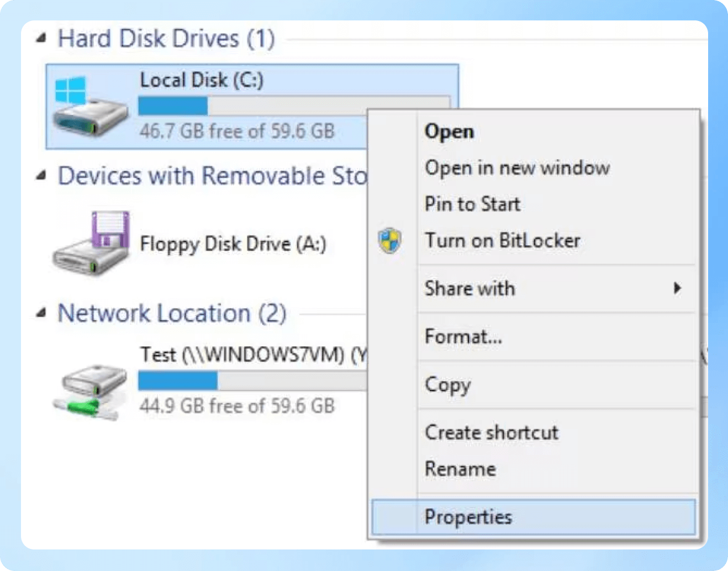Click the Test network drive usage bar
This screenshot has height=571, width=728.
click(x=253, y=380)
